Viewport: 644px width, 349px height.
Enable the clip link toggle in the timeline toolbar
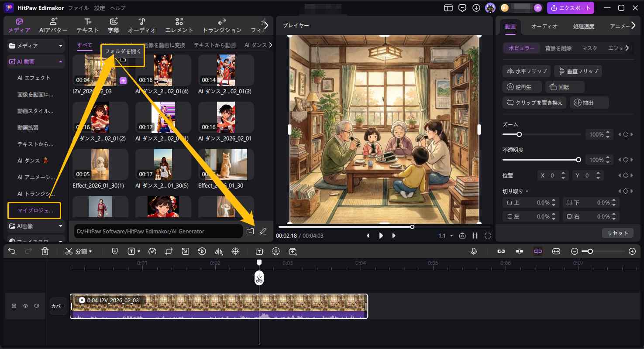click(501, 251)
